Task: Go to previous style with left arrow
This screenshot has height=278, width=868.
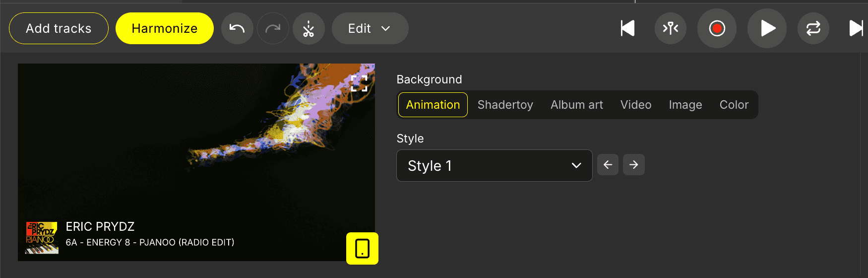Action: coord(608,165)
